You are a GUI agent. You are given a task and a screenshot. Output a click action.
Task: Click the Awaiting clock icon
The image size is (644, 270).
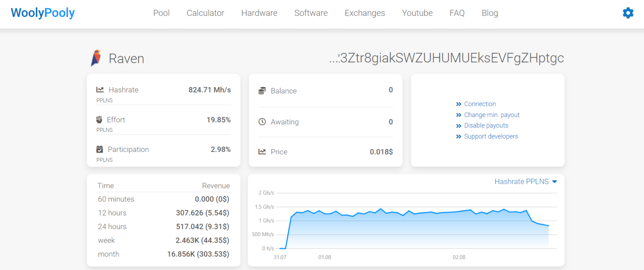pos(261,122)
